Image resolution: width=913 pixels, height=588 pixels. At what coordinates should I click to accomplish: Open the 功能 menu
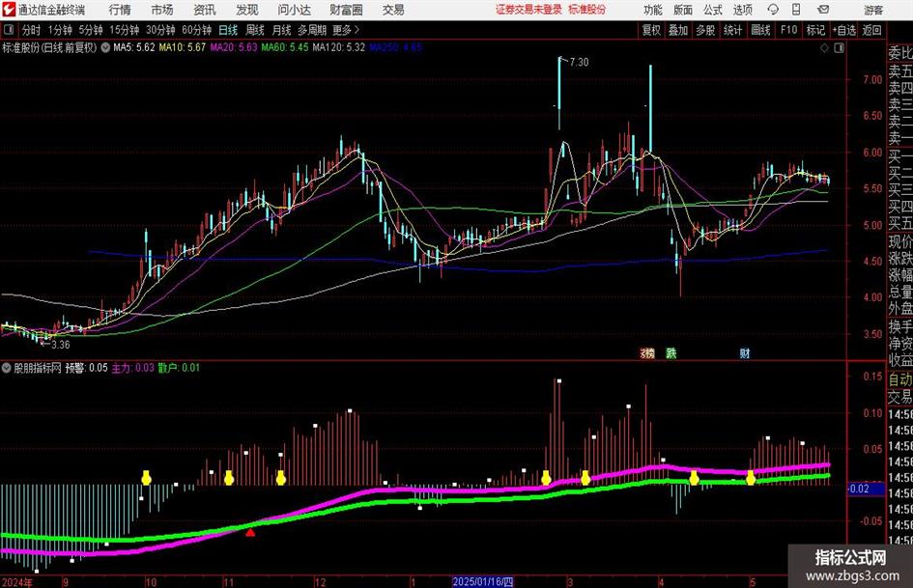[x=653, y=10]
